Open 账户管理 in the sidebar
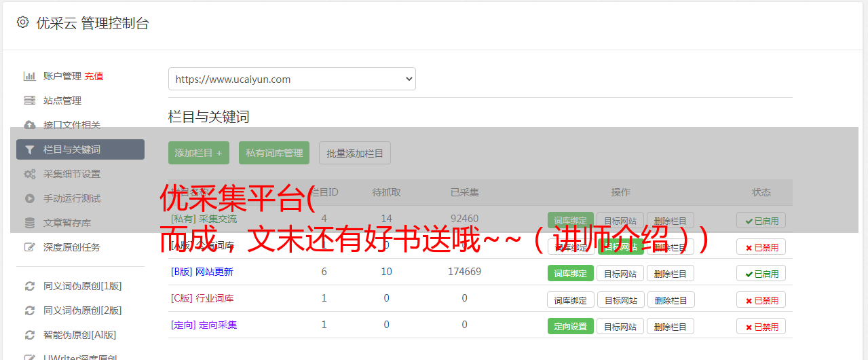This screenshot has height=360, width=868. [x=62, y=76]
